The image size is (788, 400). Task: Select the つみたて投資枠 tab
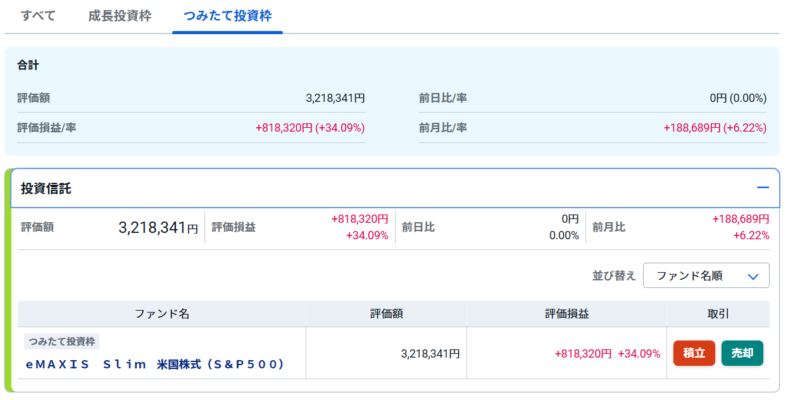(227, 16)
